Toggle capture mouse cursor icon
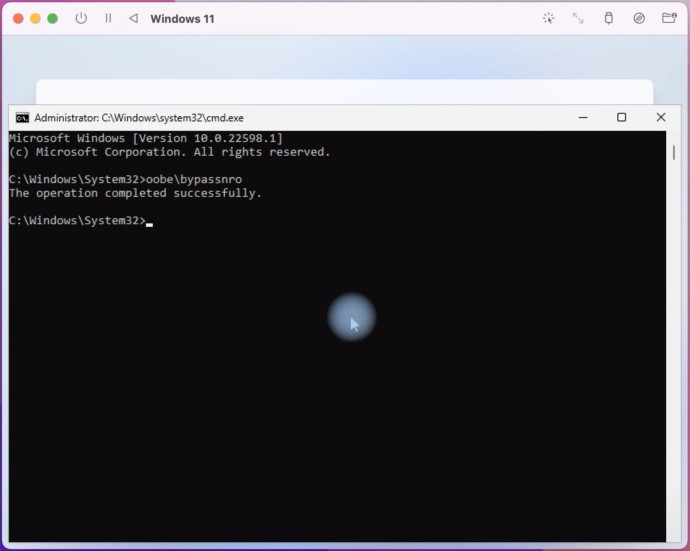This screenshot has height=551, width=690. (548, 18)
